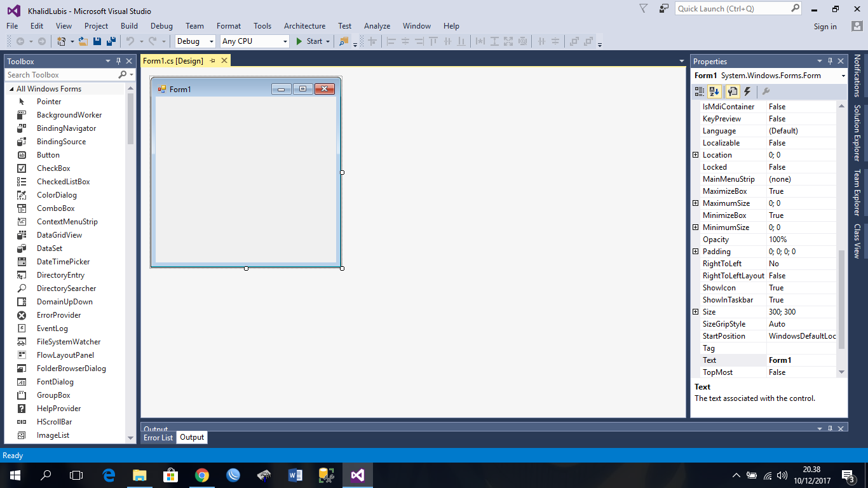Open the Architecture menu
The image size is (868, 488).
[304, 26]
